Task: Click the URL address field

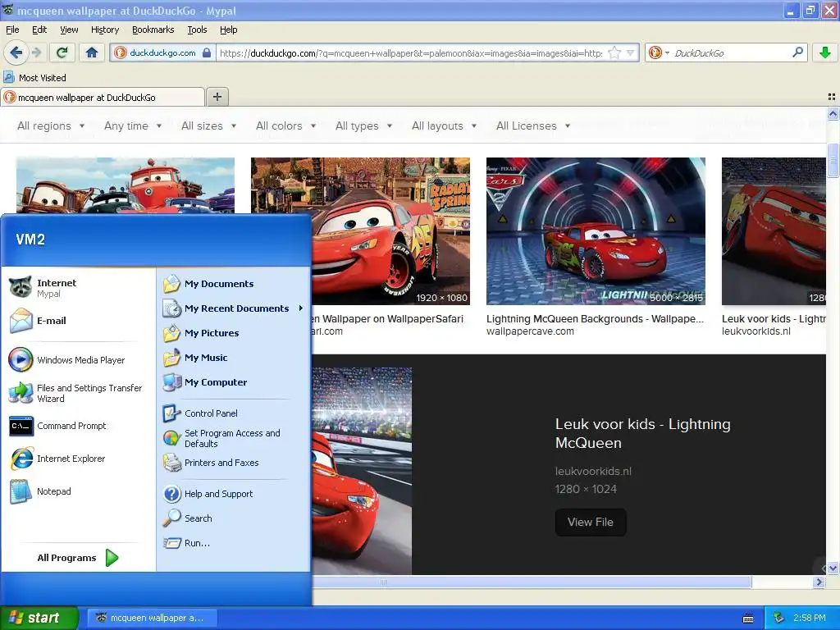Action: coord(412,52)
